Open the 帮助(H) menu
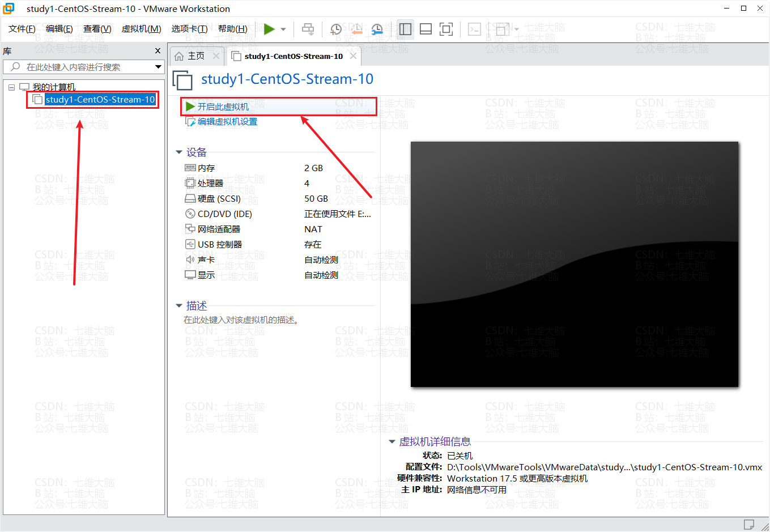The image size is (770, 532). pyautogui.click(x=233, y=29)
